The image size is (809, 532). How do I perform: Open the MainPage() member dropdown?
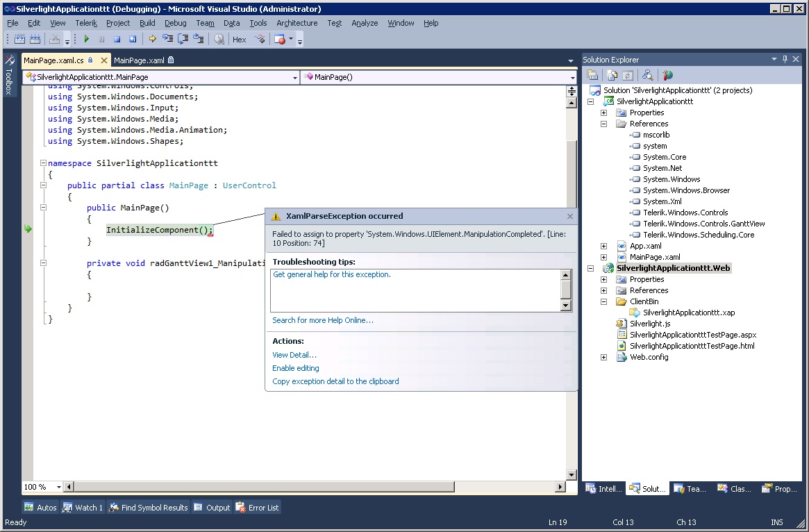[573, 77]
